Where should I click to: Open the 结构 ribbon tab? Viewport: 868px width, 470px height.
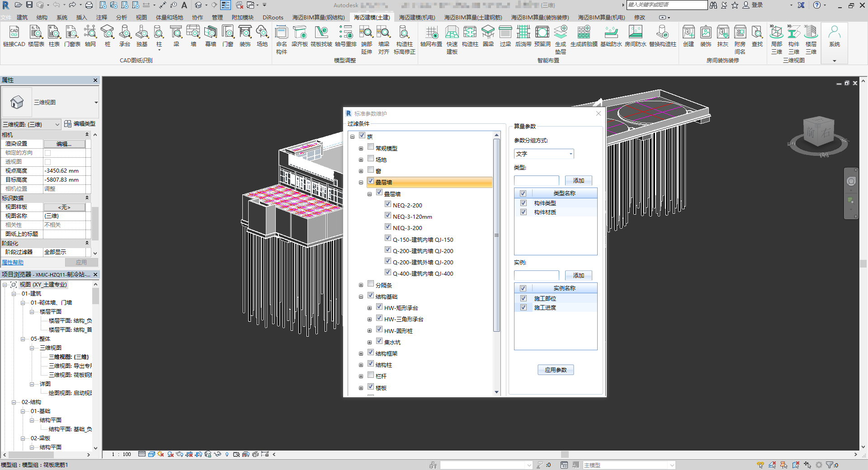pyautogui.click(x=42, y=18)
